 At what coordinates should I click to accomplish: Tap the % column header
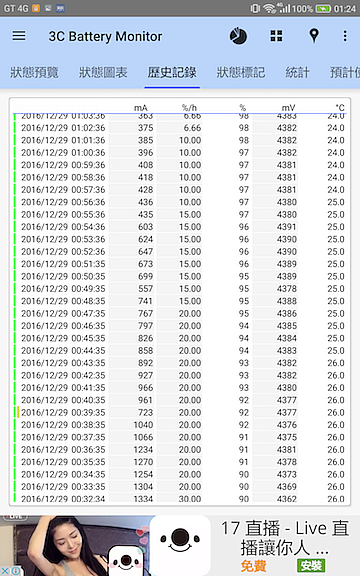tap(242, 108)
